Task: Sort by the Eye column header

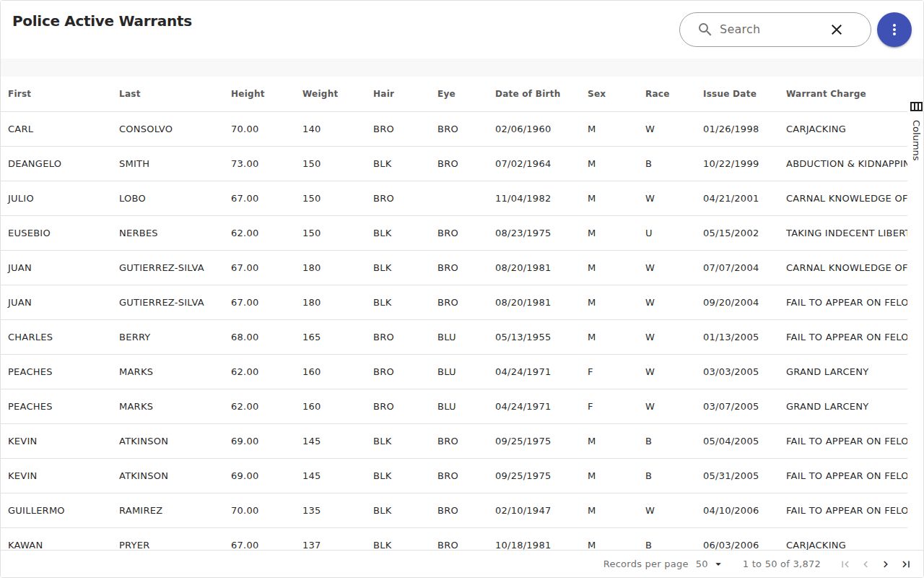Action: [x=446, y=94]
